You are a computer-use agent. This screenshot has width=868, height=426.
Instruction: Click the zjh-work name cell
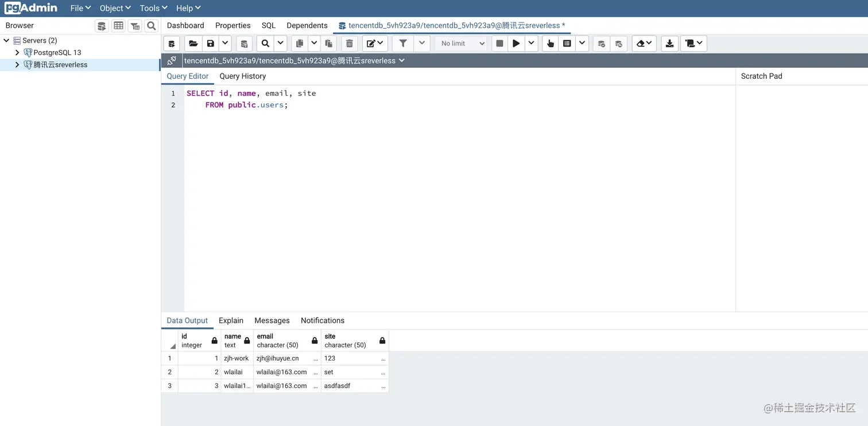click(237, 358)
